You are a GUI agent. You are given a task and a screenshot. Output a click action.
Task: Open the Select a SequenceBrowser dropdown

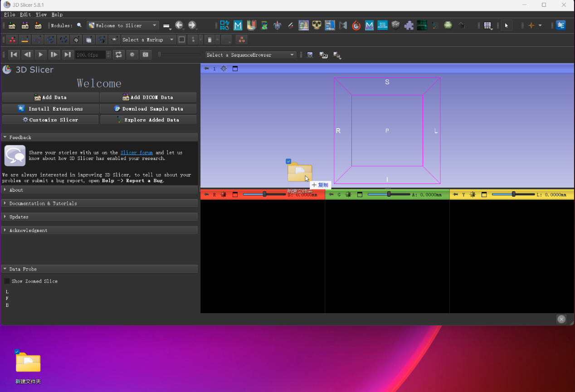point(251,55)
